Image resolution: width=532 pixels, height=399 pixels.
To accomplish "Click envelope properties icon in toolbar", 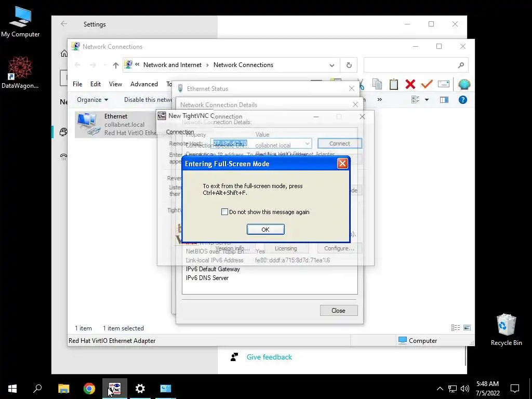I will tap(444, 84).
